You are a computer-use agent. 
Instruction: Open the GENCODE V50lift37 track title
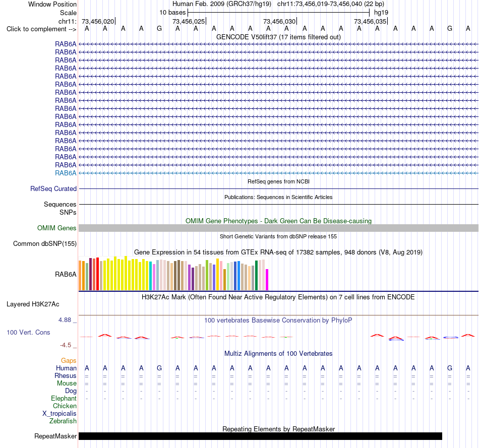278,37
